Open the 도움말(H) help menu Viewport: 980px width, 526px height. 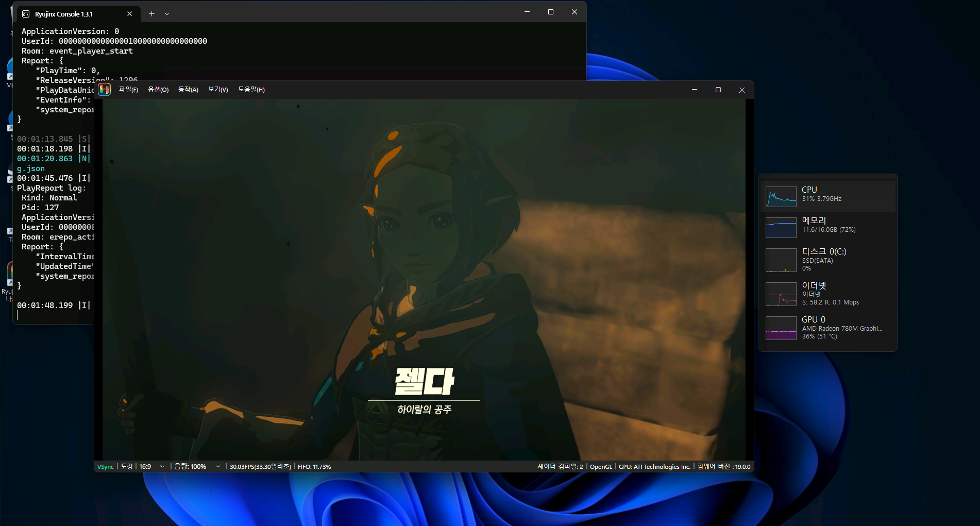[251, 90]
